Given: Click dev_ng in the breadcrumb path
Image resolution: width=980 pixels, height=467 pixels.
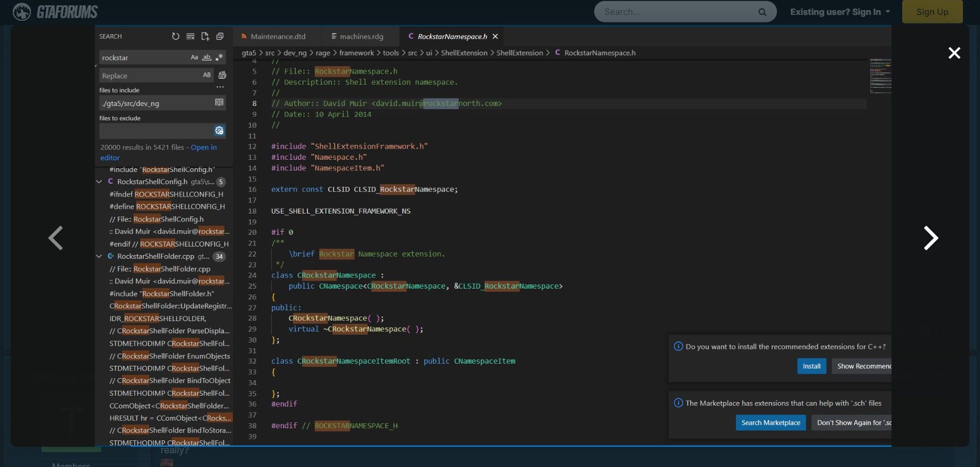Looking at the screenshot, I should pyautogui.click(x=295, y=53).
